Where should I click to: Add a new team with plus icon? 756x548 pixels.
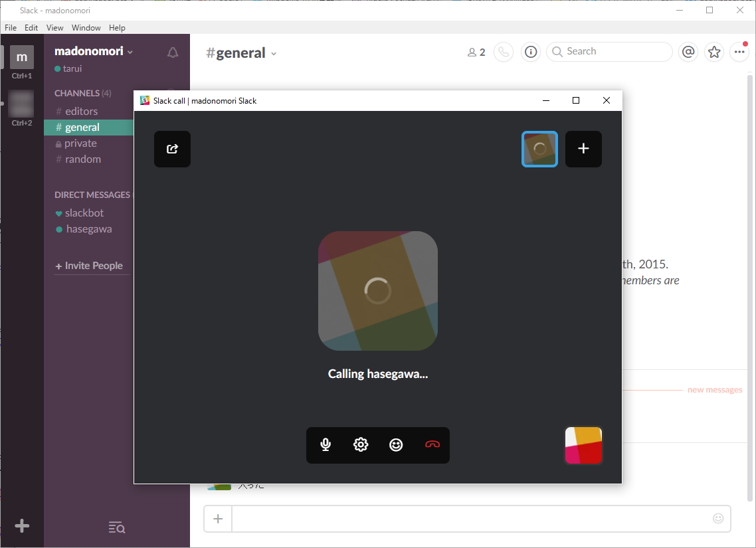click(x=22, y=526)
